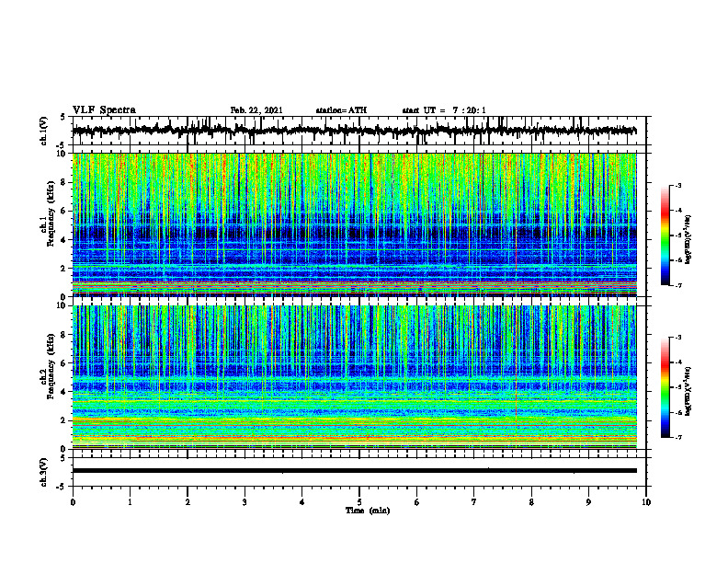The height and width of the screenshot is (563, 728).
Task: Click the "ch.3(V)" waveform axis label
Action: (44, 473)
